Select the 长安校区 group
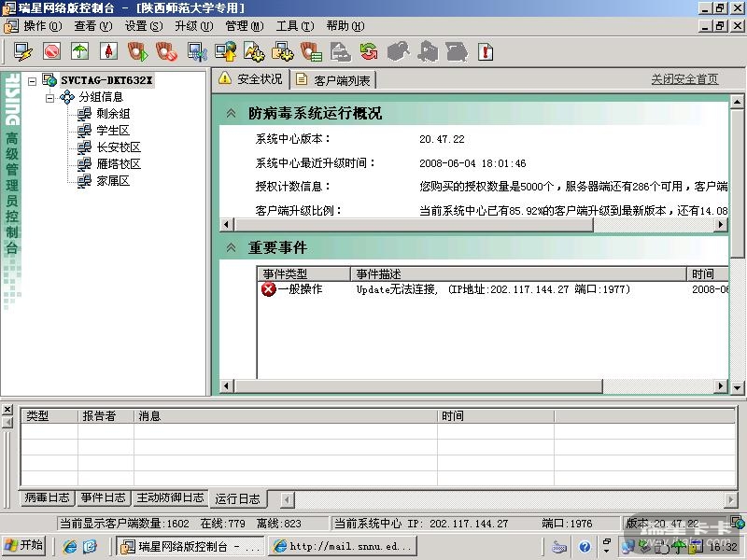The width and height of the screenshot is (747, 560). point(120,147)
